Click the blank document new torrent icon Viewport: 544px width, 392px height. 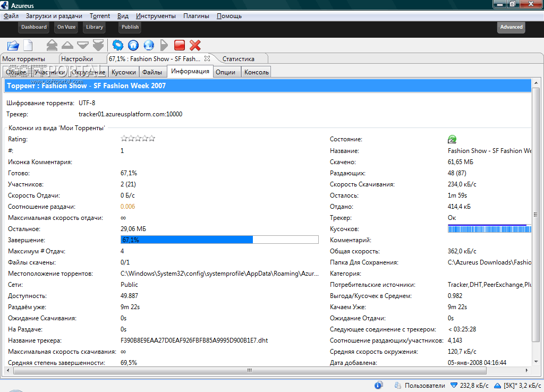click(x=28, y=46)
